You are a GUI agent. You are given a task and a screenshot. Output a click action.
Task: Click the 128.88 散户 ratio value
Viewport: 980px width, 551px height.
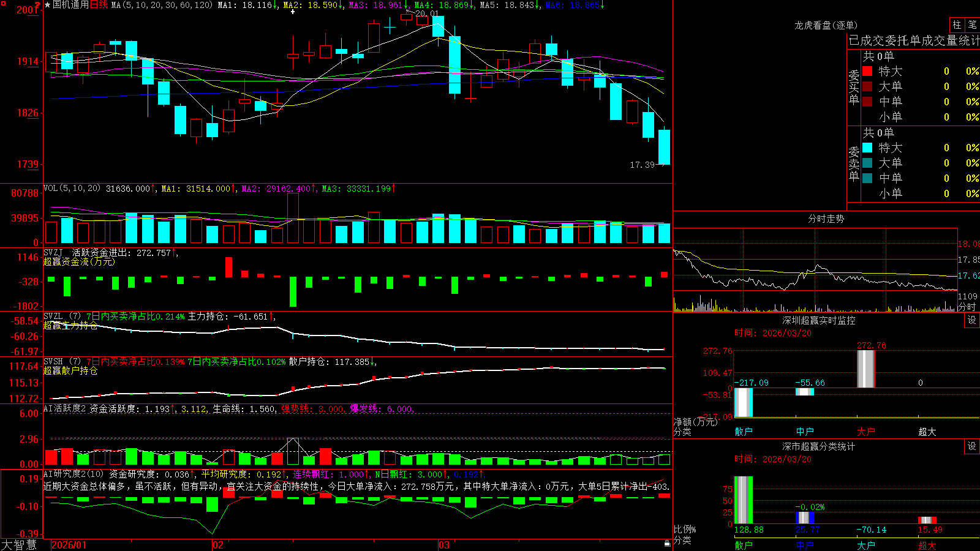coord(749,530)
